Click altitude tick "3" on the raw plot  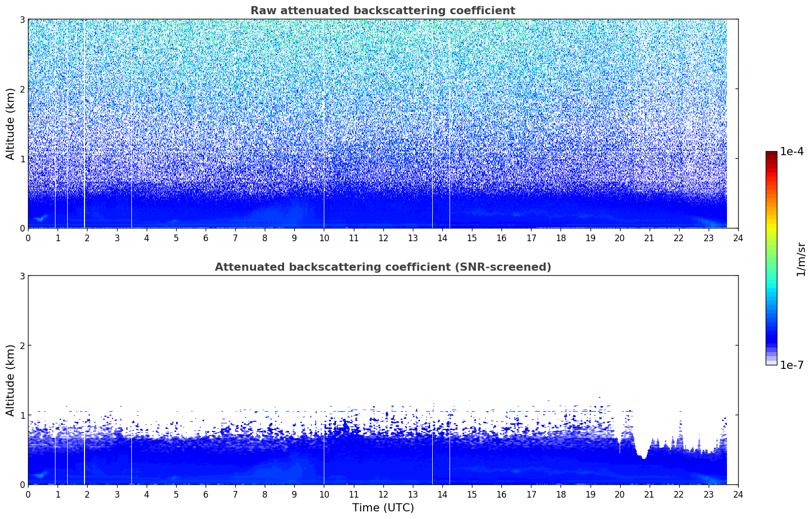click(22, 19)
